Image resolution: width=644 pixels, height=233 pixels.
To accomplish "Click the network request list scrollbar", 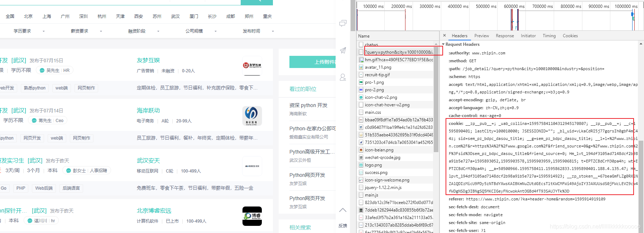I will tap(436, 99).
